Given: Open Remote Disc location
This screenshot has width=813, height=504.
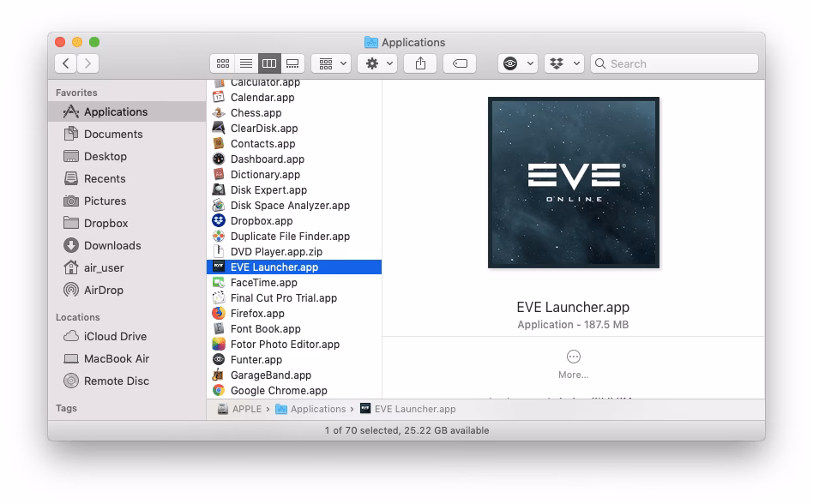Looking at the screenshot, I should (x=127, y=381).
